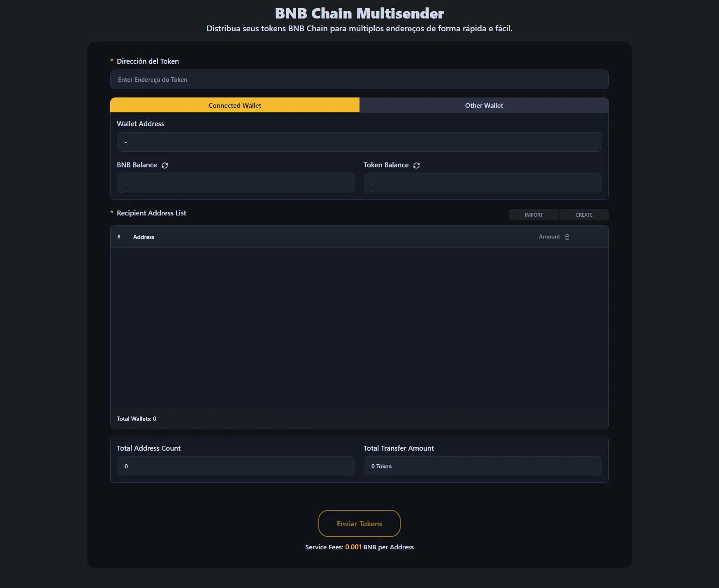
Task: Refresh the Token Balance
Action: tap(416, 165)
